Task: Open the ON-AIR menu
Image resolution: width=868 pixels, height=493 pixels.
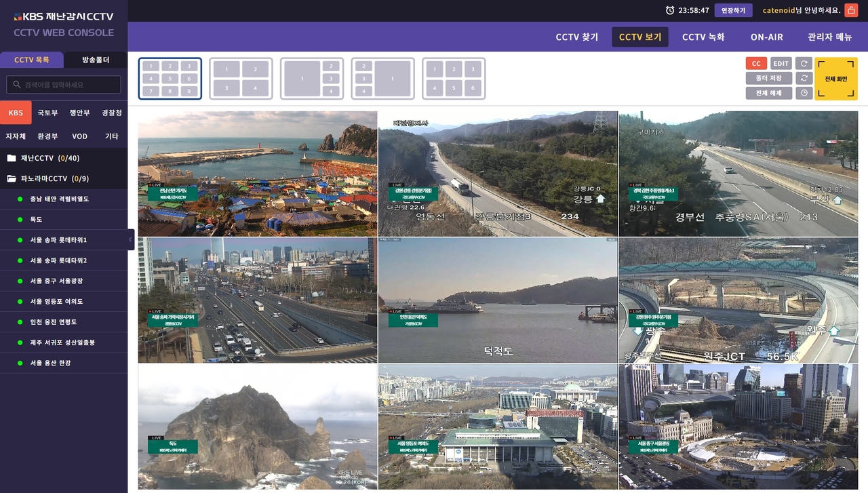Action: tap(766, 37)
